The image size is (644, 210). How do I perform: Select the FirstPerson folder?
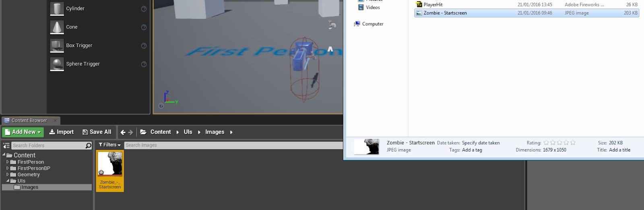[x=31, y=162]
